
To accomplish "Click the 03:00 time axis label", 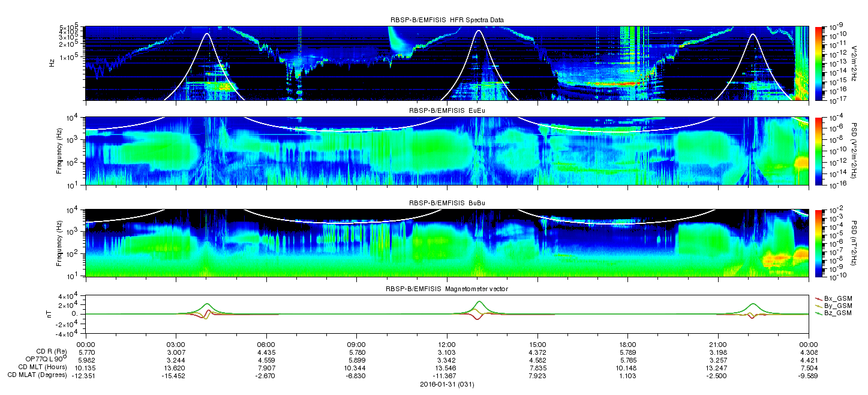I will pyautogui.click(x=176, y=343).
